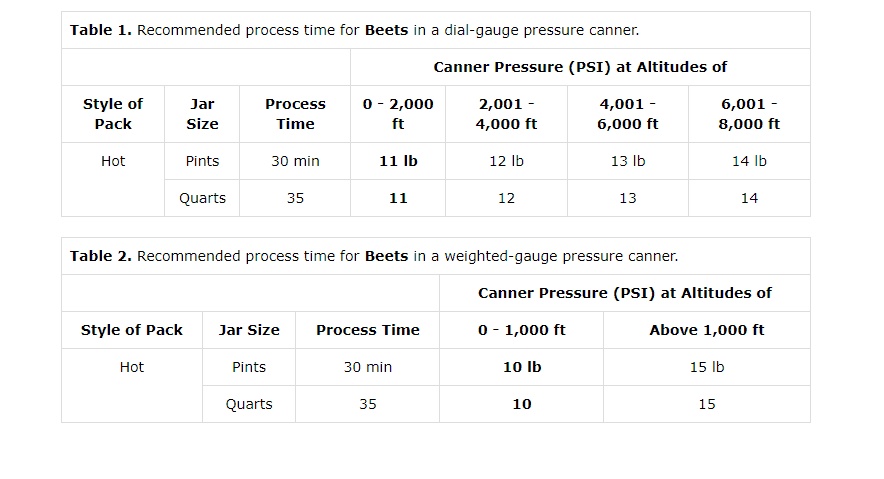This screenshot has height=479, width=884.
Task: Click the 'Above 1,000 ft' column header
Action: click(707, 330)
